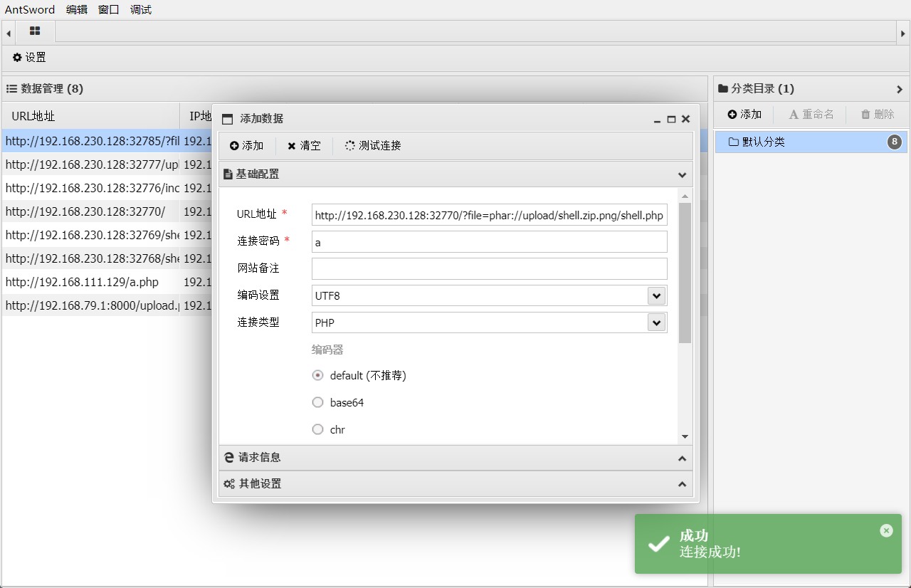Click the success checkmark icon
The height and width of the screenshot is (588, 911).
[x=658, y=545]
